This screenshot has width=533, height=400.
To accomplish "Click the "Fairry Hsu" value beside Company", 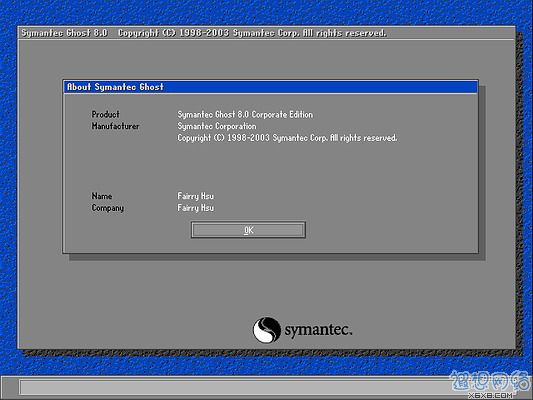I will [195, 208].
